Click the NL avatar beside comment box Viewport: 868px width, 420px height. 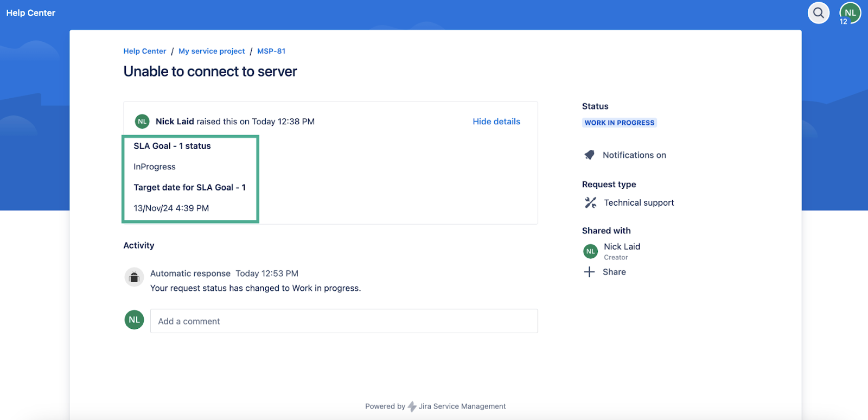[x=134, y=320]
